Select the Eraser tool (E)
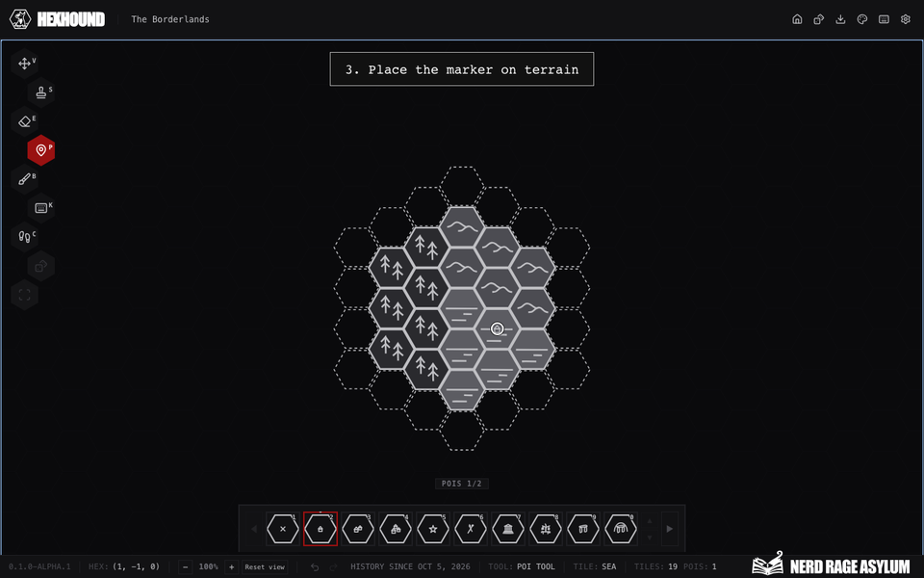 click(x=25, y=121)
